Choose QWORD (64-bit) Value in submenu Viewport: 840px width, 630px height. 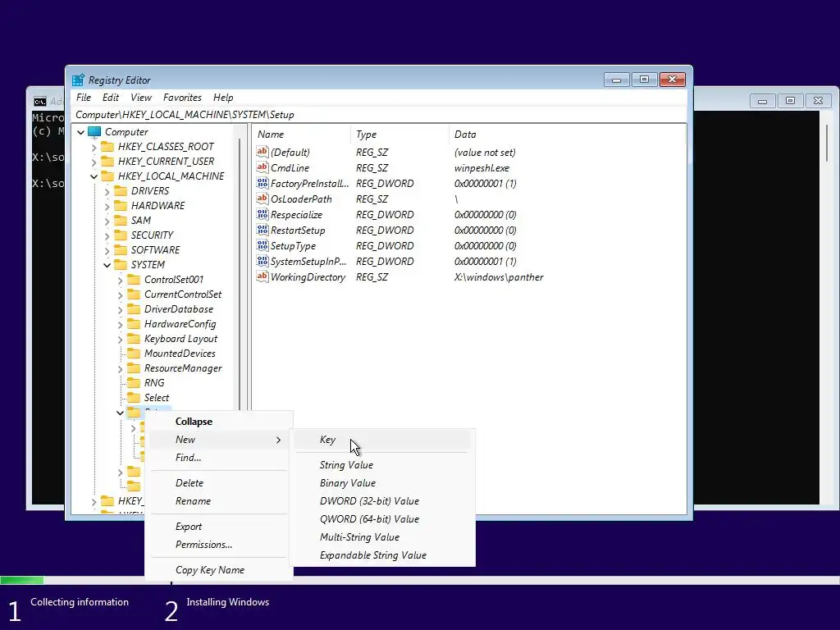pyautogui.click(x=382, y=519)
